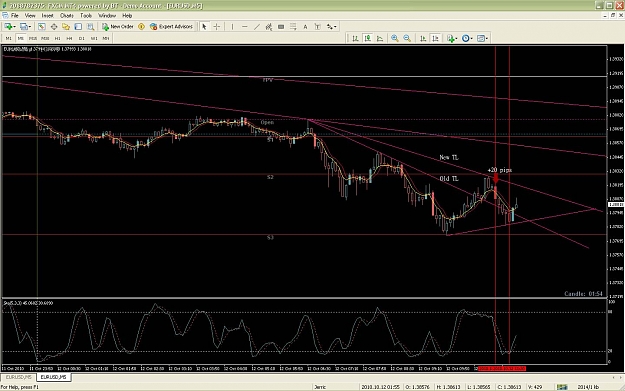The height and width of the screenshot is (391, 625).
Task: Click the 'New TL' chart label
Action: 449,157
